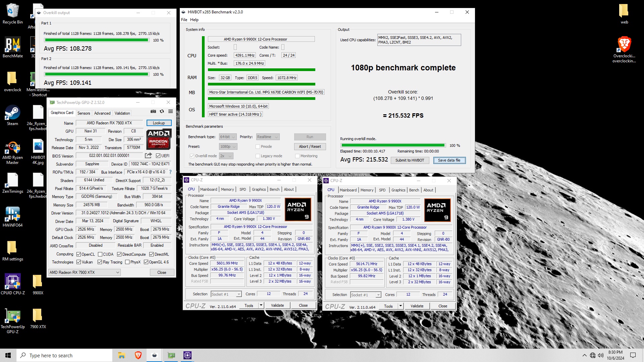The image size is (644, 362).
Task: Open the File menu in HWBOT x265
Action: tap(184, 20)
